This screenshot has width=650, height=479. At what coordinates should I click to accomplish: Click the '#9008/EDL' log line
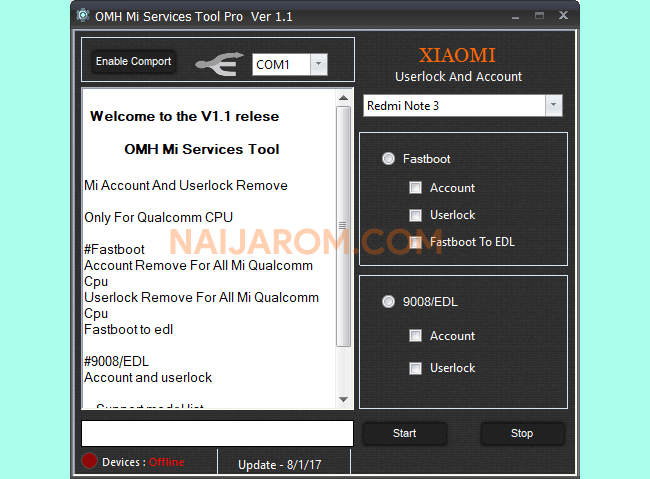[116, 361]
